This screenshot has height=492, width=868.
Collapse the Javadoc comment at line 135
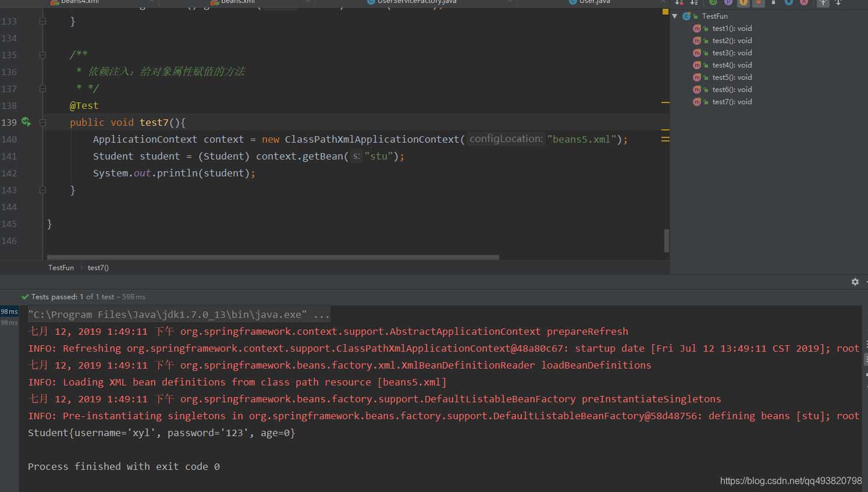tap(42, 55)
